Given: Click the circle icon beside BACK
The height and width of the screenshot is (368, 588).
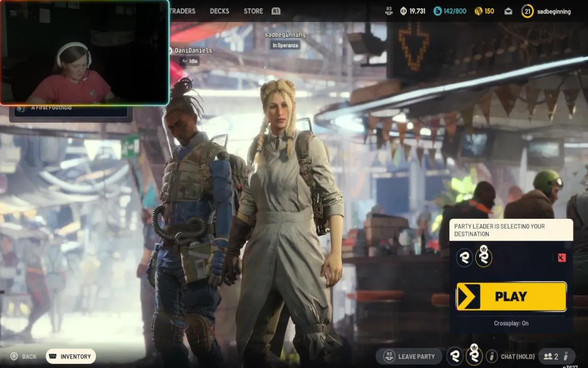Looking at the screenshot, I should [14, 356].
